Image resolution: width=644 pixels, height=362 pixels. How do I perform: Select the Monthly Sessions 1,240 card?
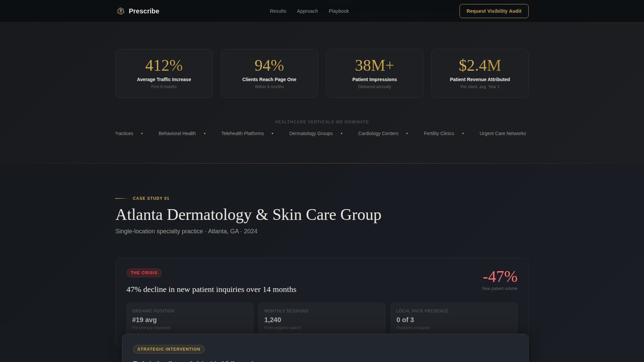322,318
